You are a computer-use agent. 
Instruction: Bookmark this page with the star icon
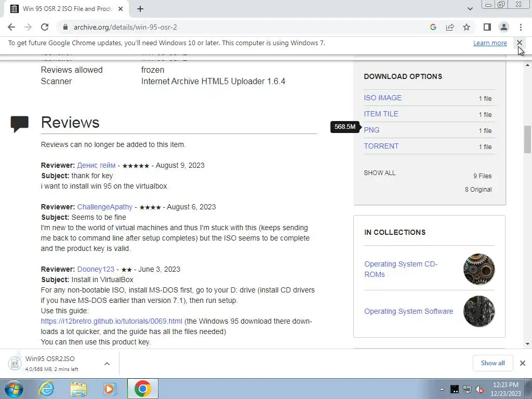point(467,27)
